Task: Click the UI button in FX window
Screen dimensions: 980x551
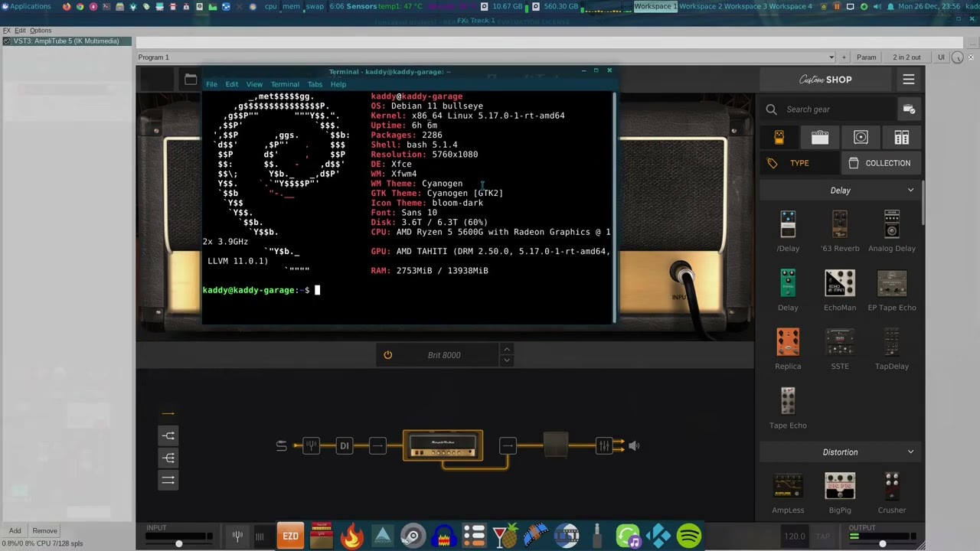Action: tap(941, 57)
